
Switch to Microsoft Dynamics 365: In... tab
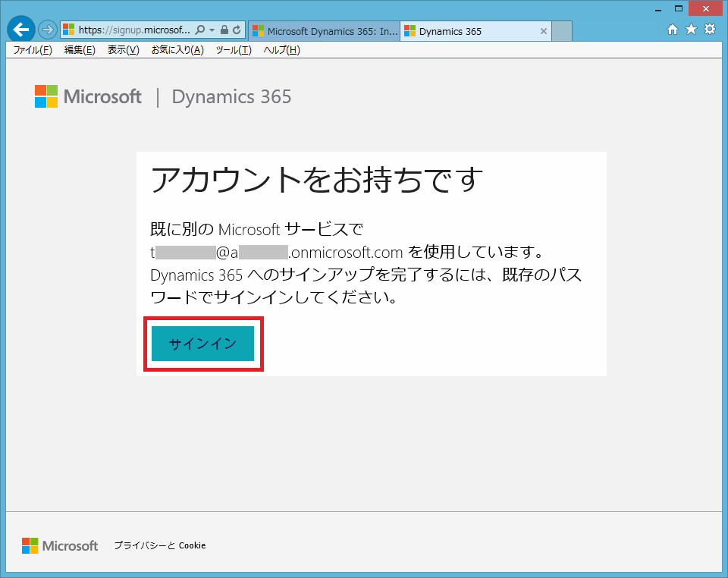click(325, 31)
